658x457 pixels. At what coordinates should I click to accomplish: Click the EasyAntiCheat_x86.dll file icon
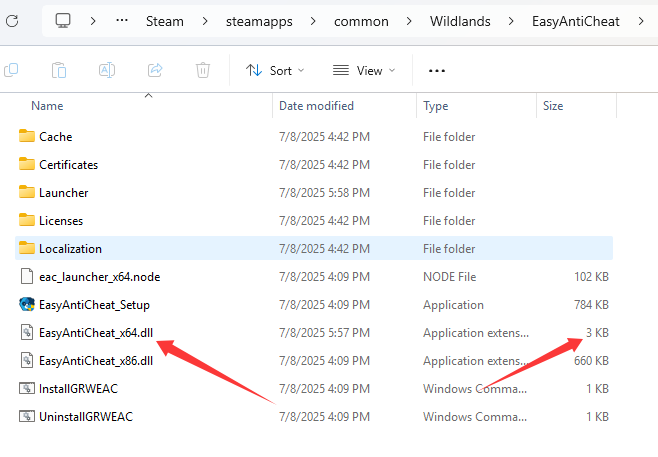point(27,360)
